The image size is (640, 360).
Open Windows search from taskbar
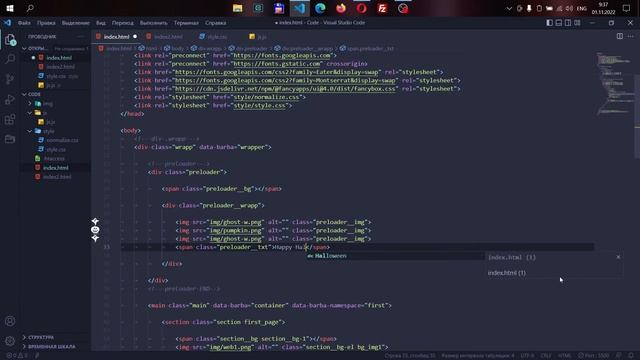pyautogui.click(x=30, y=8)
